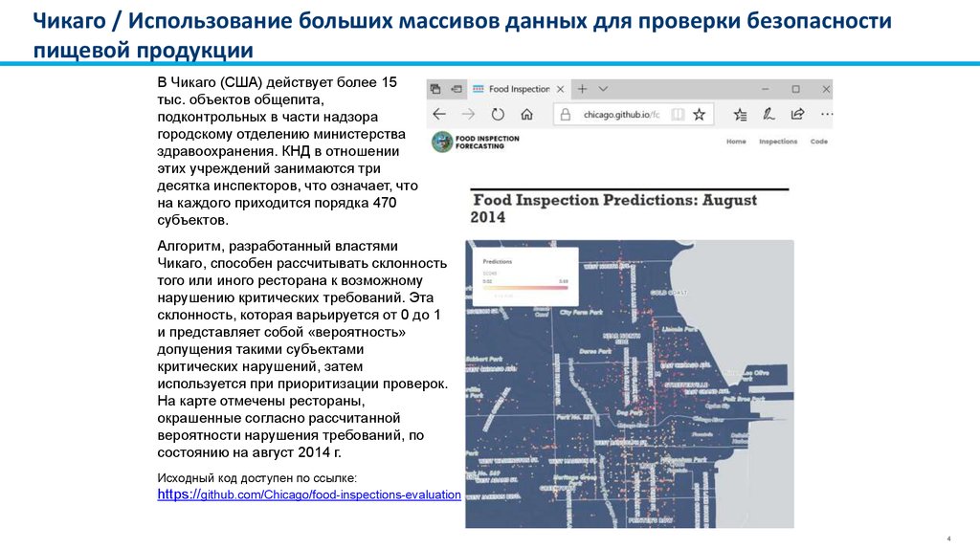This screenshot has height=549, width=980.
Task: Add page to favorites star
Action: click(700, 115)
